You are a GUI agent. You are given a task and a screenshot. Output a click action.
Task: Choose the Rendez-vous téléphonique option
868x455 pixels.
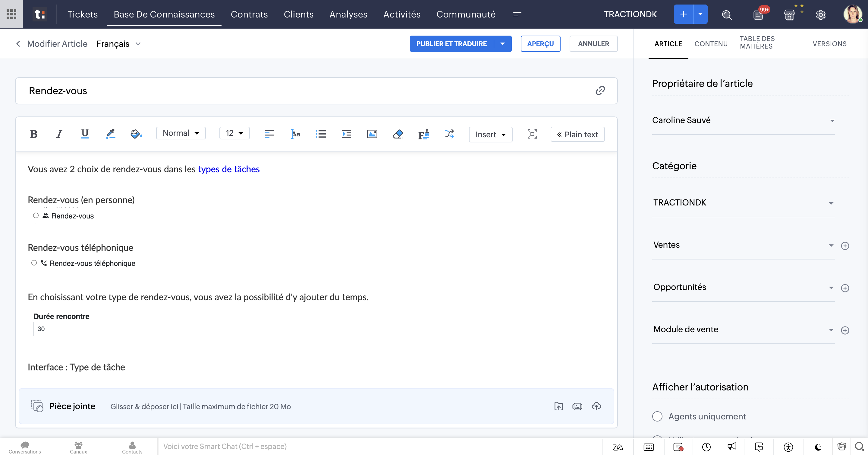click(34, 263)
